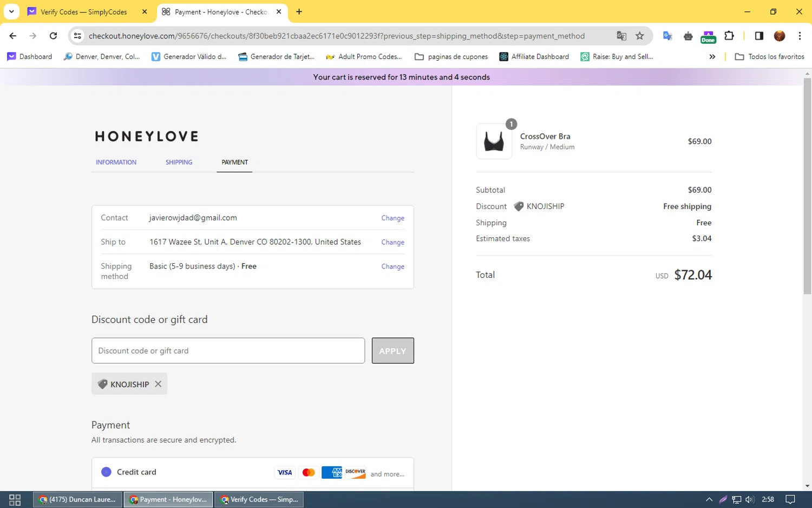Open the Raise: Buy and Sell bookmark
Image resolution: width=812 pixels, height=508 pixels.
click(x=617, y=56)
